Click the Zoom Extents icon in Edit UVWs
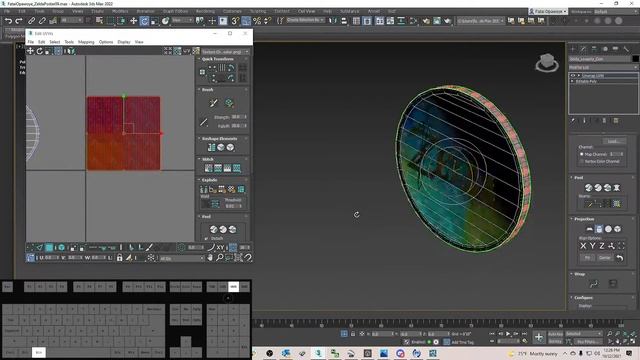This screenshot has height=360, width=640. point(238,258)
